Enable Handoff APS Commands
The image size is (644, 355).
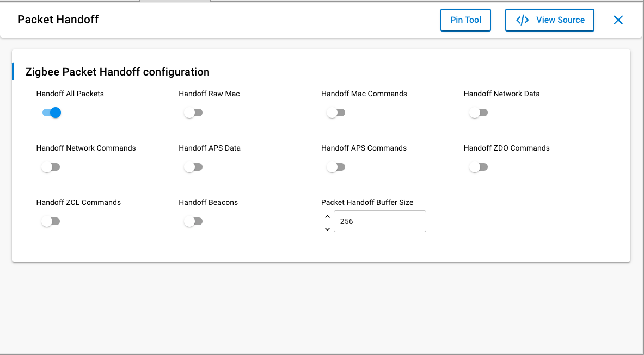336,166
